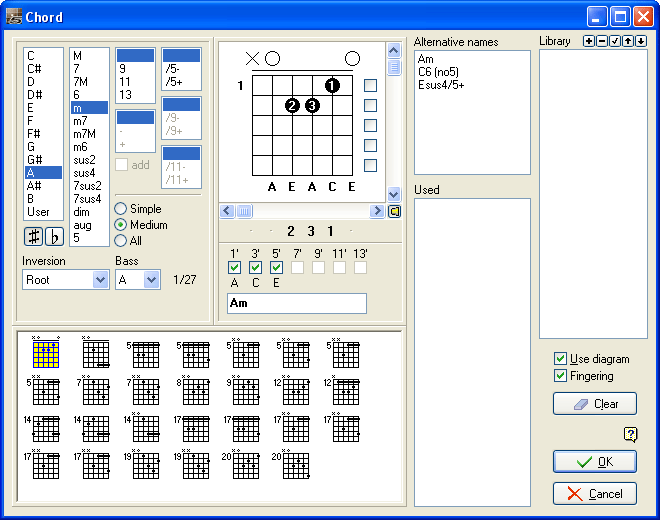
Task: Choose the m7 chord type
Action: [89, 121]
